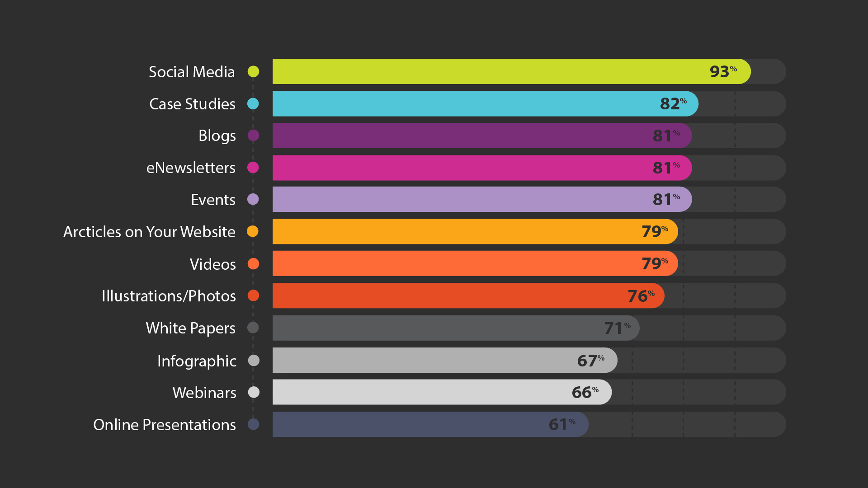The image size is (868, 488).
Task: Click the orange dot beside Videos
Action: [x=253, y=264]
